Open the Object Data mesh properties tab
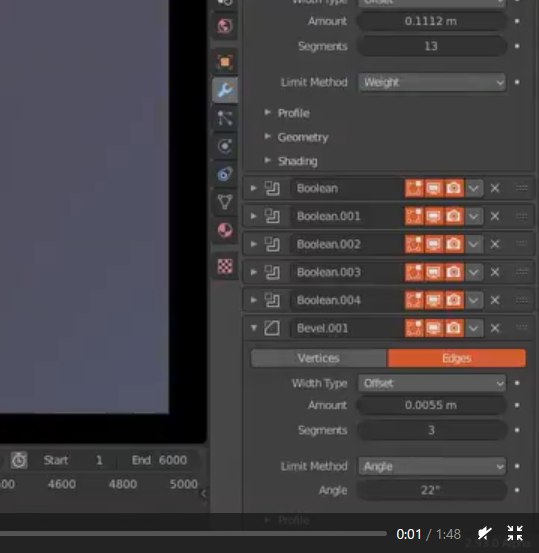The height and width of the screenshot is (553, 539). coord(225,202)
